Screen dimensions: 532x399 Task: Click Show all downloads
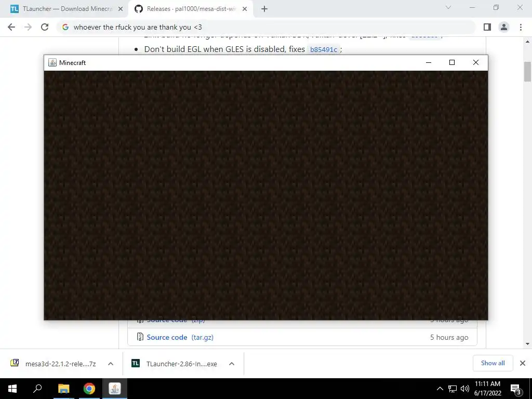click(x=493, y=363)
